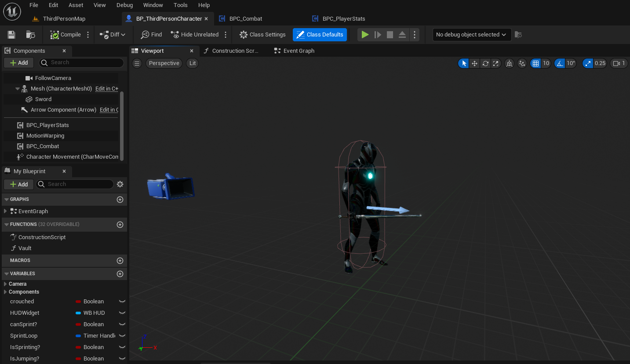Change scale snap value 0.25
Viewport: 630px width, 364px height.
tap(600, 63)
